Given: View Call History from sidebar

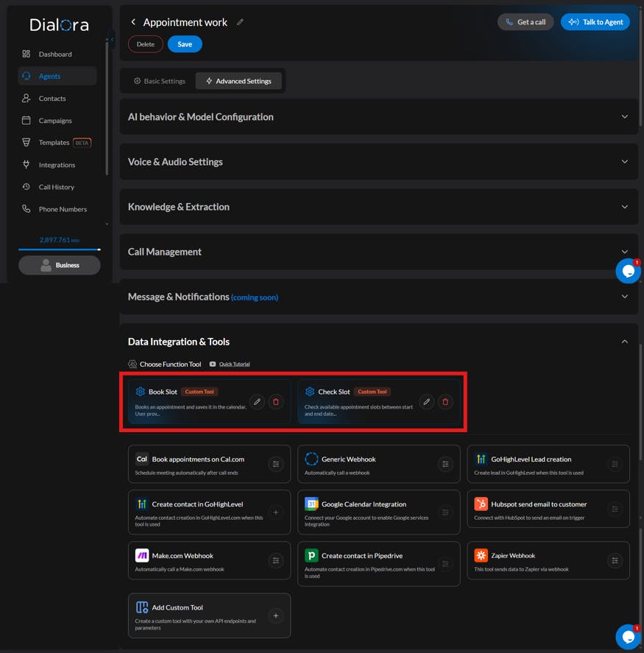Looking at the screenshot, I should point(54,187).
